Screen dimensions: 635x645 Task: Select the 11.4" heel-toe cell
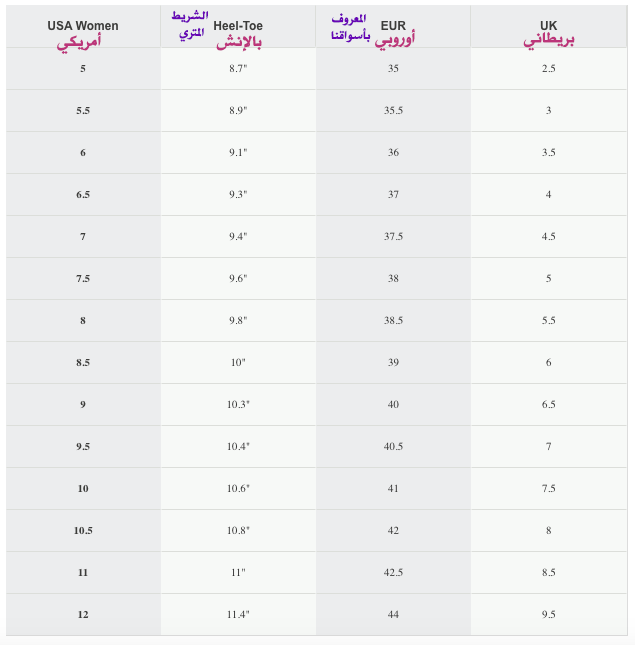pyautogui.click(x=238, y=615)
